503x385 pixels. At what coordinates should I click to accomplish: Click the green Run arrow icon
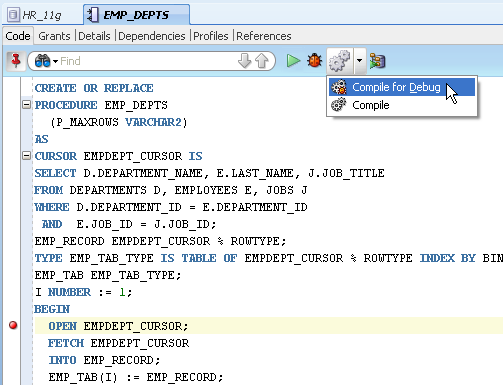point(293,61)
